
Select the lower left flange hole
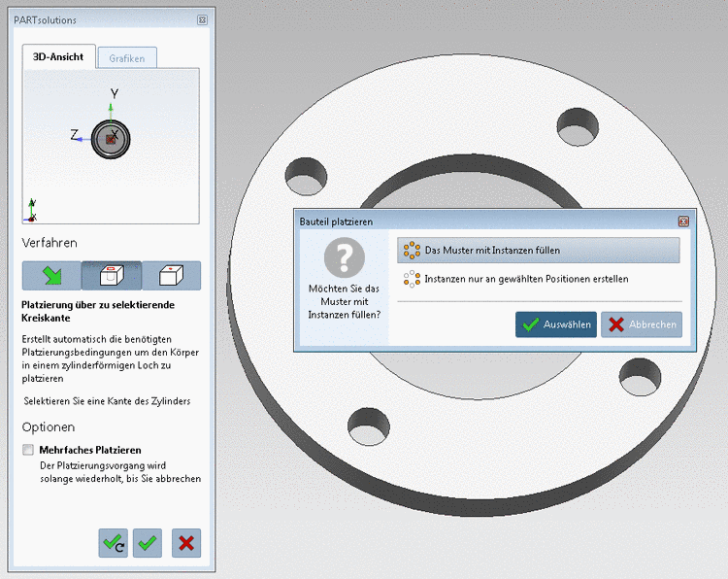[x=369, y=426]
